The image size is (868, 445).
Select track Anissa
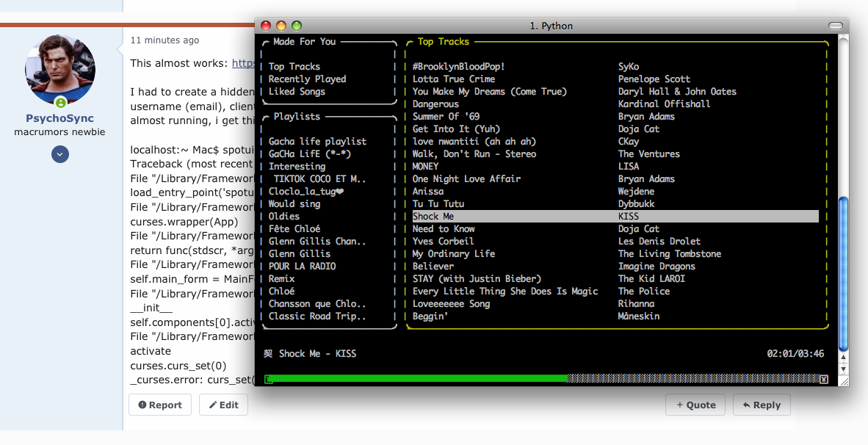click(428, 192)
